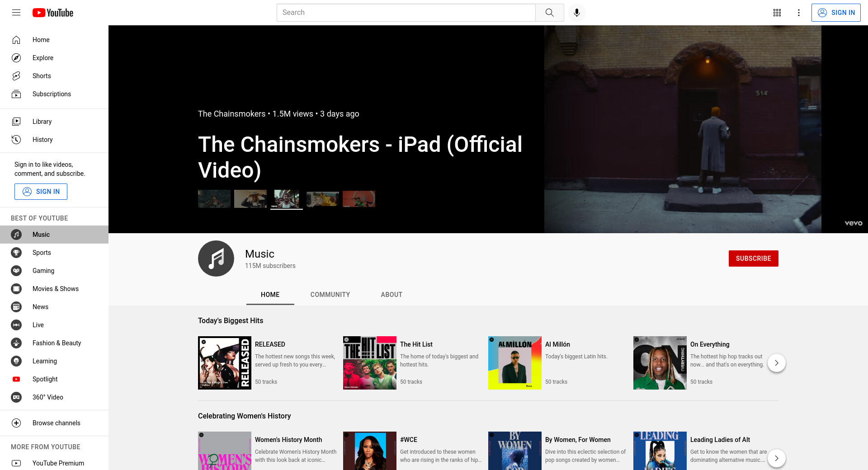Click the search magnifier button
This screenshot has width=868, height=470.
549,13
